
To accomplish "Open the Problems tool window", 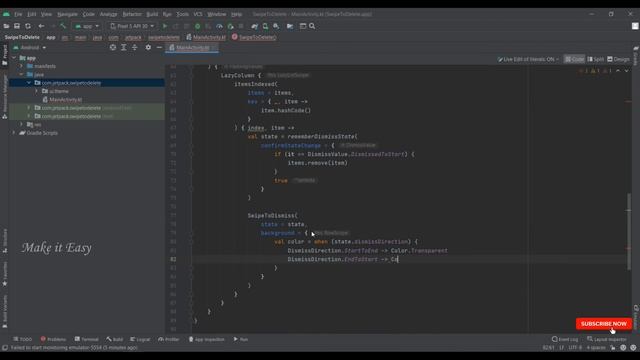I will coord(53,339).
